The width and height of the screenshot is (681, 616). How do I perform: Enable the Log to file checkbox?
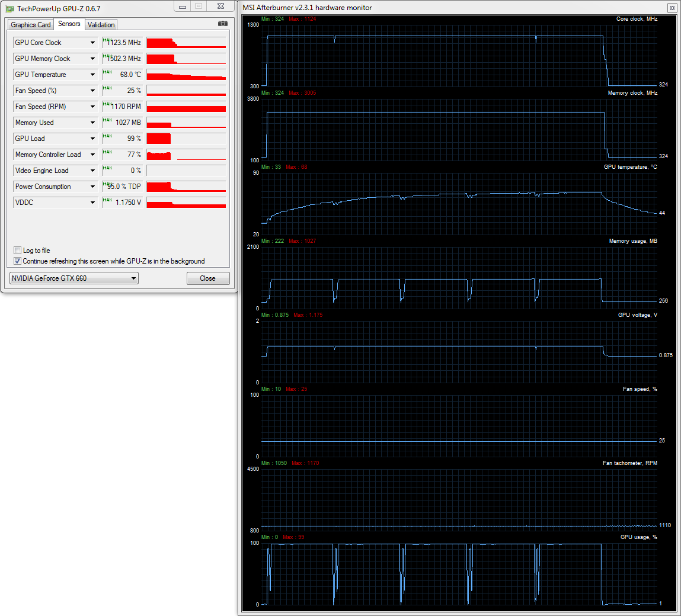(18, 251)
